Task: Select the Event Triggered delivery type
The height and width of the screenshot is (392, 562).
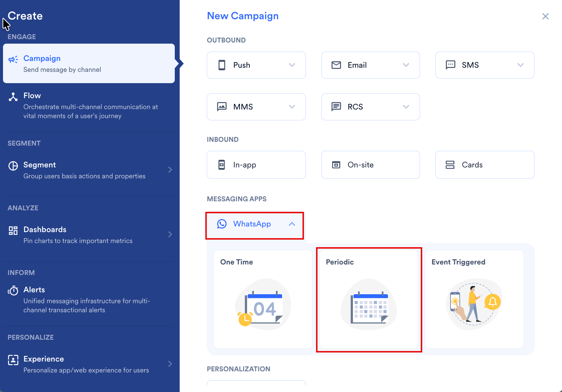Action: [x=474, y=299]
